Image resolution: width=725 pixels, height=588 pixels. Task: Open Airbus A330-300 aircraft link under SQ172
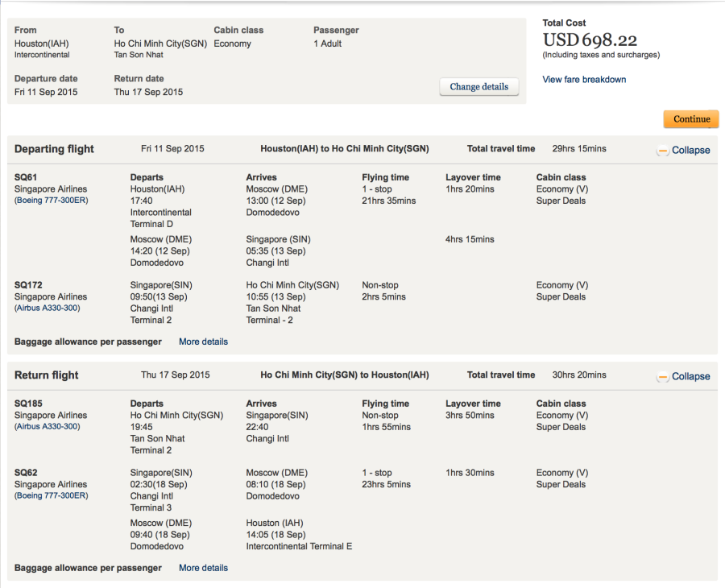(48, 308)
